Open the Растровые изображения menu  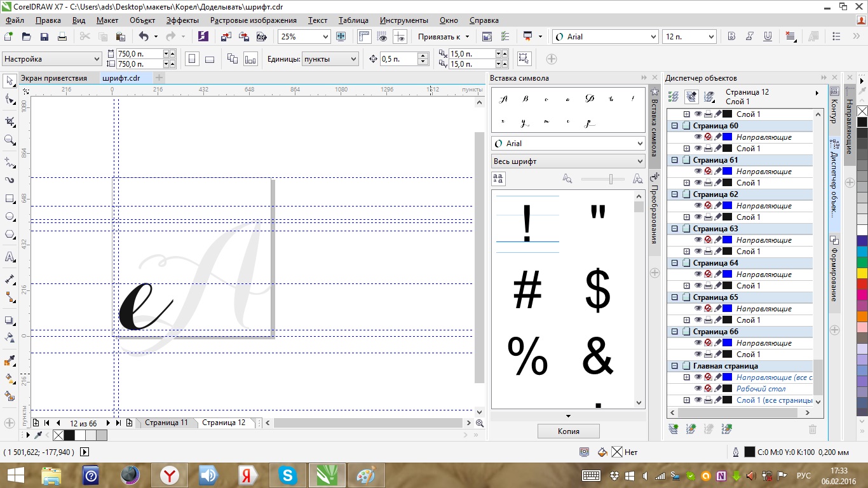254,20
